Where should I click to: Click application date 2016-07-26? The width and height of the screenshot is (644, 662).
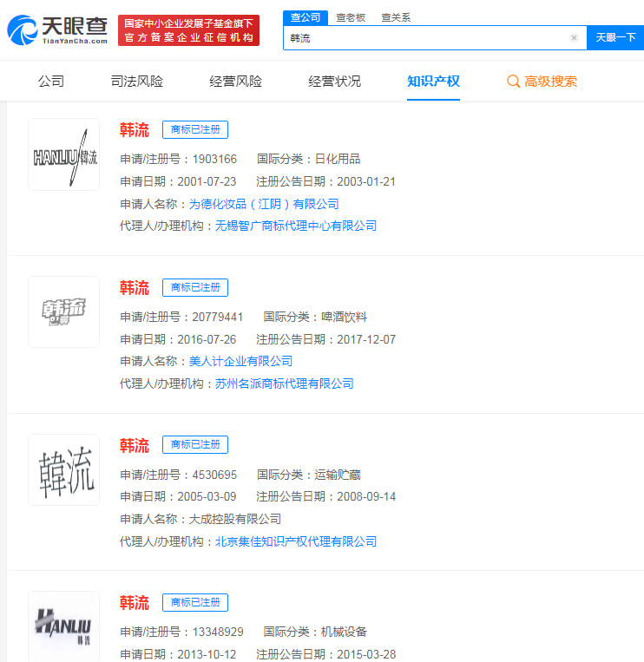click(x=207, y=340)
